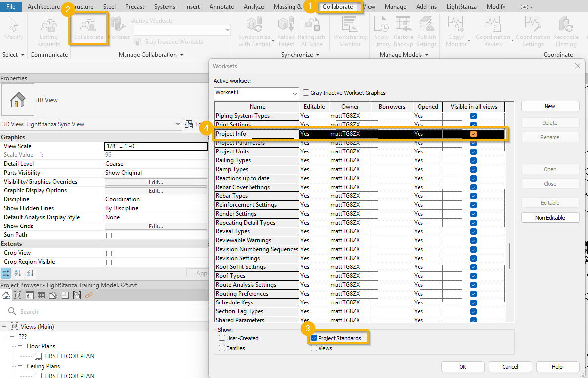
Task: Open the ribbon Active Workset combo box
Action: pyautogui.click(x=182, y=30)
